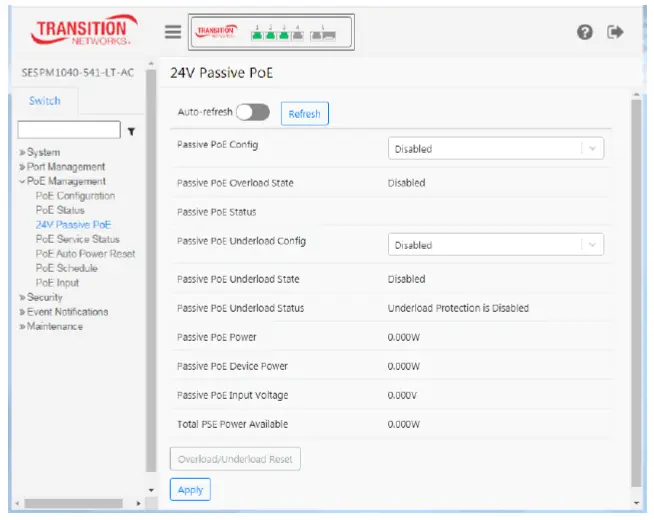Select 24V Passive PoE menu item
Viewport: 654px width, 520px height.
click(73, 225)
